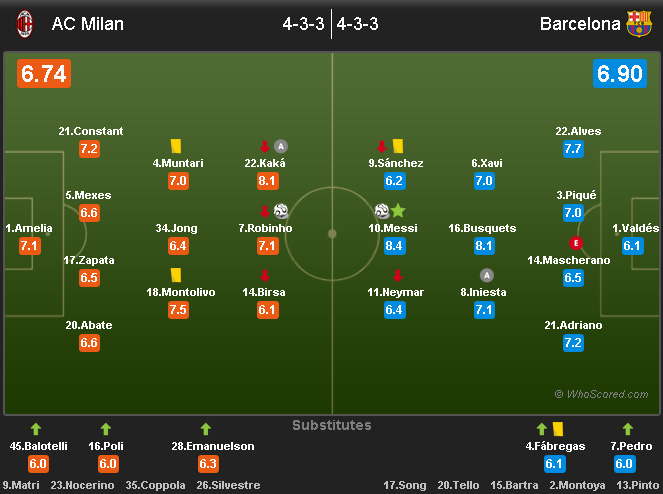Click Kaká's 8.1 rating badge

[x=267, y=181]
